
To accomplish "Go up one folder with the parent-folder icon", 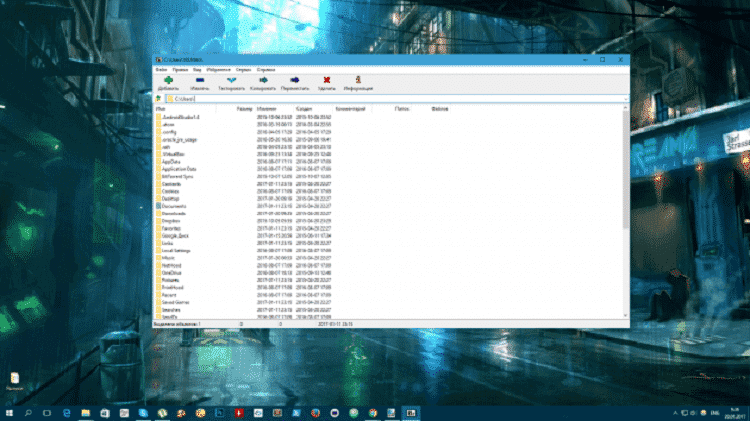I will coord(159,99).
